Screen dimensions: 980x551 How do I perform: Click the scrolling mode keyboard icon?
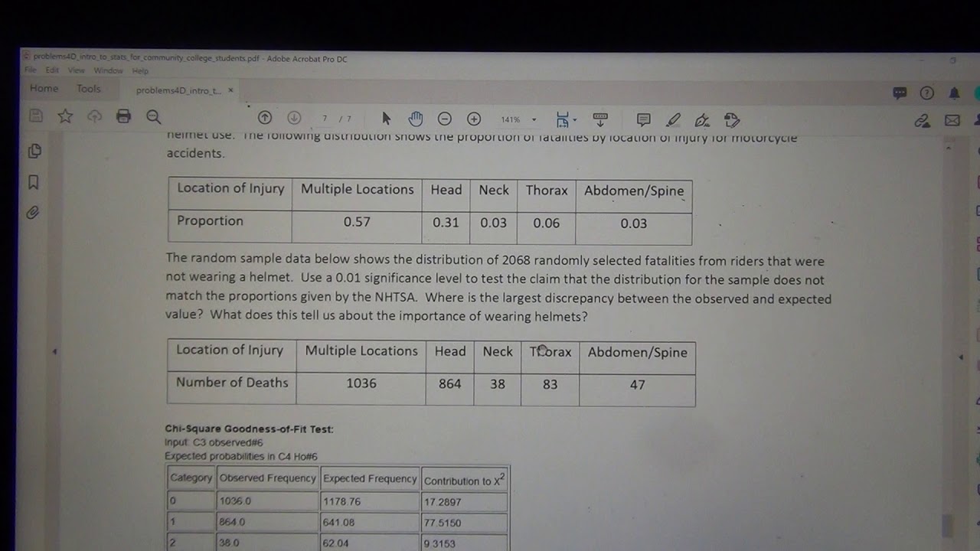pyautogui.click(x=600, y=120)
